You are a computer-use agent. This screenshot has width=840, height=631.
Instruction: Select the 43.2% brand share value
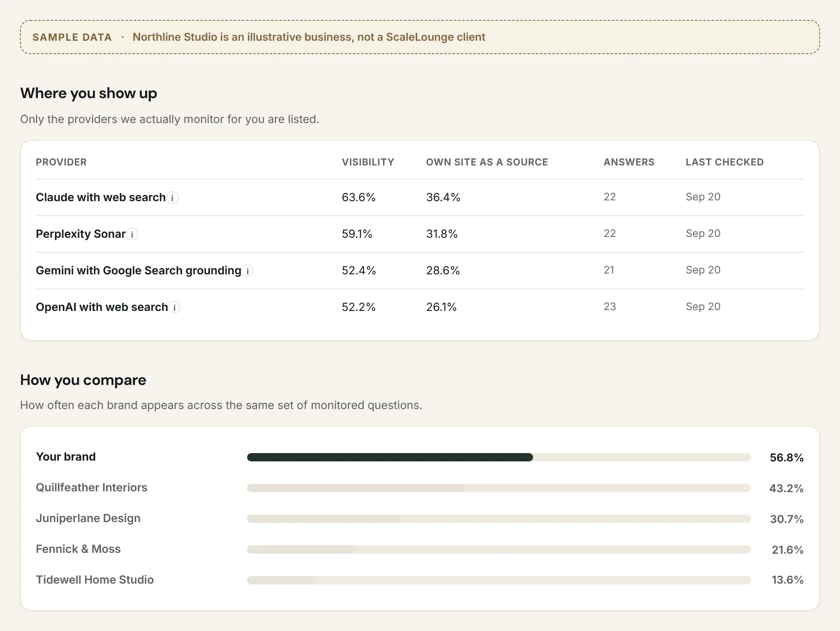(786, 488)
